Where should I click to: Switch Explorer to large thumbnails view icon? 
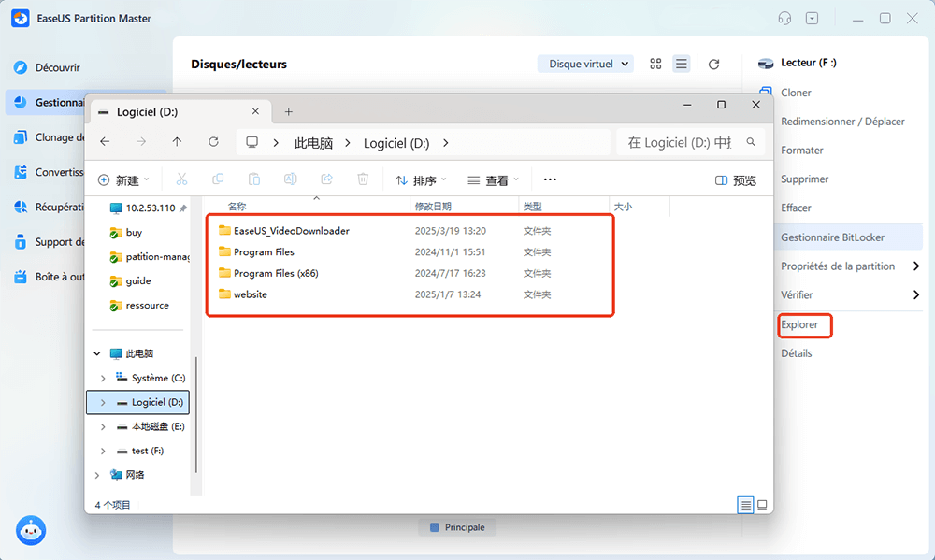pyautogui.click(x=762, y=505)
